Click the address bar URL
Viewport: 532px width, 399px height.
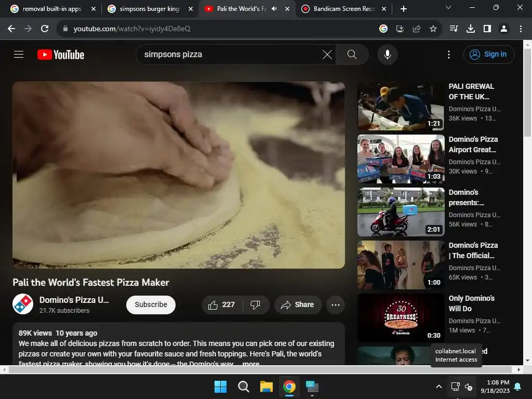click(x=132, y=29)
